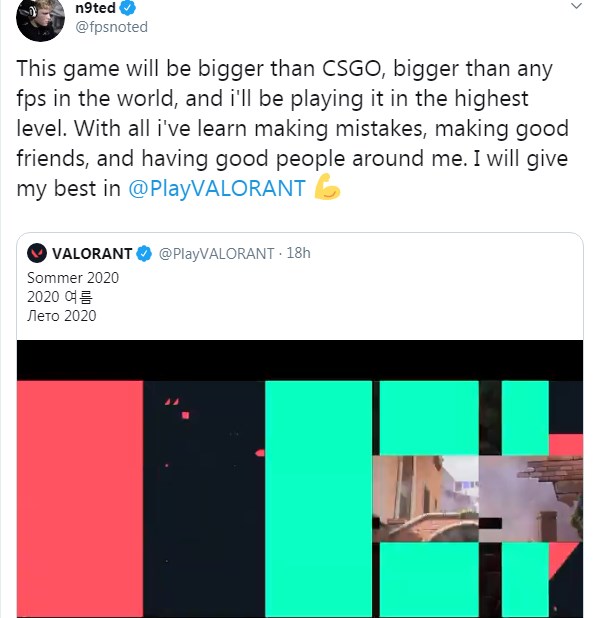
Task: Open n9ted's profile picture
Action: 40,18
